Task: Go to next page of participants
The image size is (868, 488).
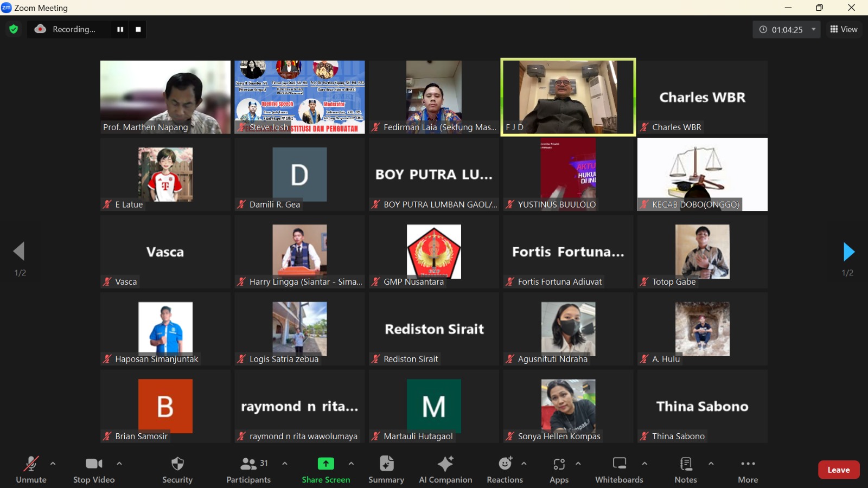Action: point(848,252)
